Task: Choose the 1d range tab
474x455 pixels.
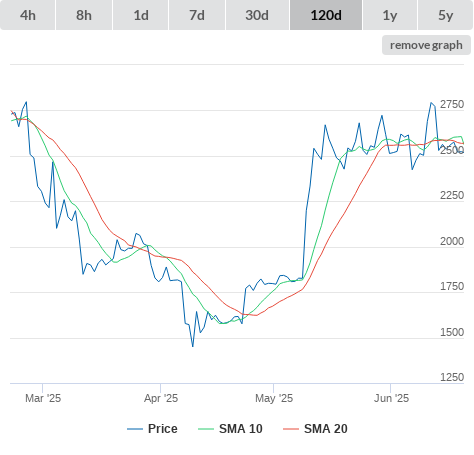Action: click(141, 15)
